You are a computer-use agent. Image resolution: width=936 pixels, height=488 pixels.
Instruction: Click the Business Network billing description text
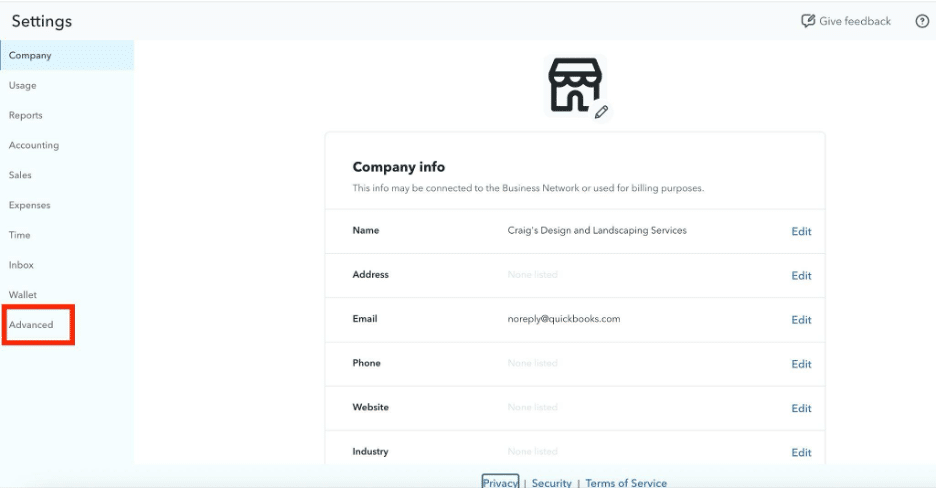coord(528,188)
